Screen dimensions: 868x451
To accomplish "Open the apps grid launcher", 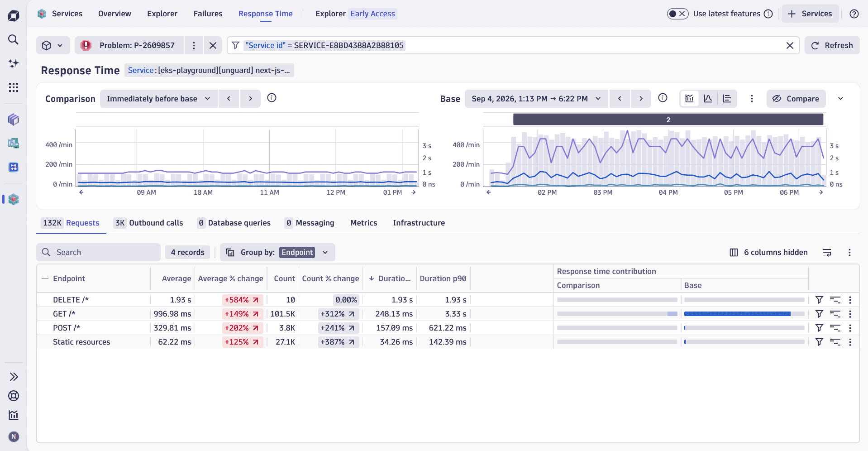I will 14,87.
